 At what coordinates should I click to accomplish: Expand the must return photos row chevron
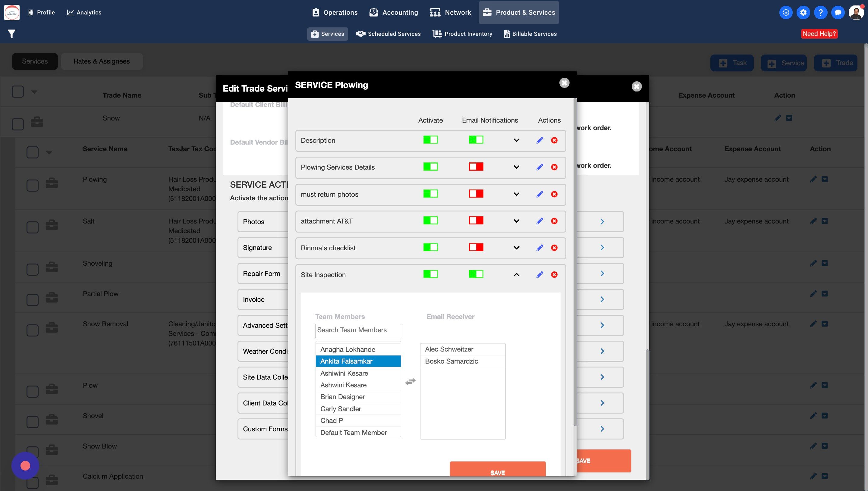(516, 194)
